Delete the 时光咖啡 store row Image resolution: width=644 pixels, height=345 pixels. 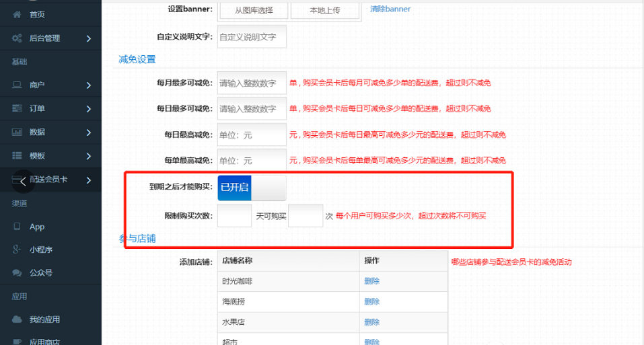[371, 281]
